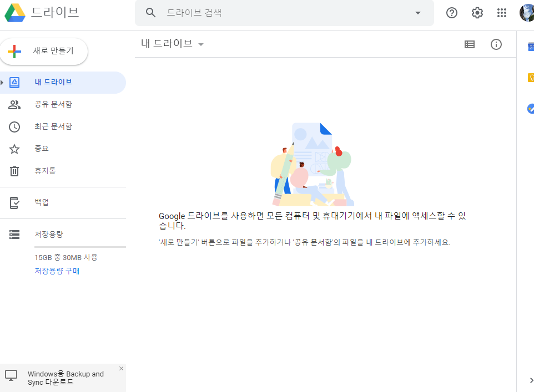Click the 최근 문서함 clock icon
This screenshot has width=534, height=392.
[x=14, y=127]
